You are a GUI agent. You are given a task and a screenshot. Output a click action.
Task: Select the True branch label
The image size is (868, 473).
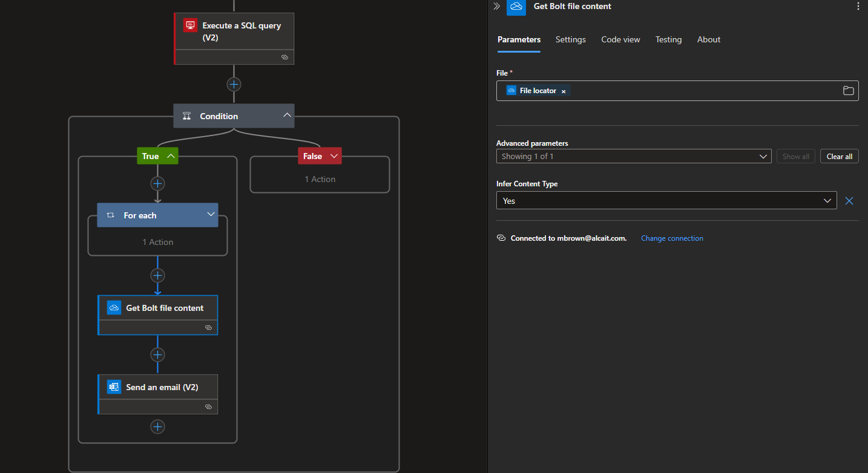tap(150, 156)
